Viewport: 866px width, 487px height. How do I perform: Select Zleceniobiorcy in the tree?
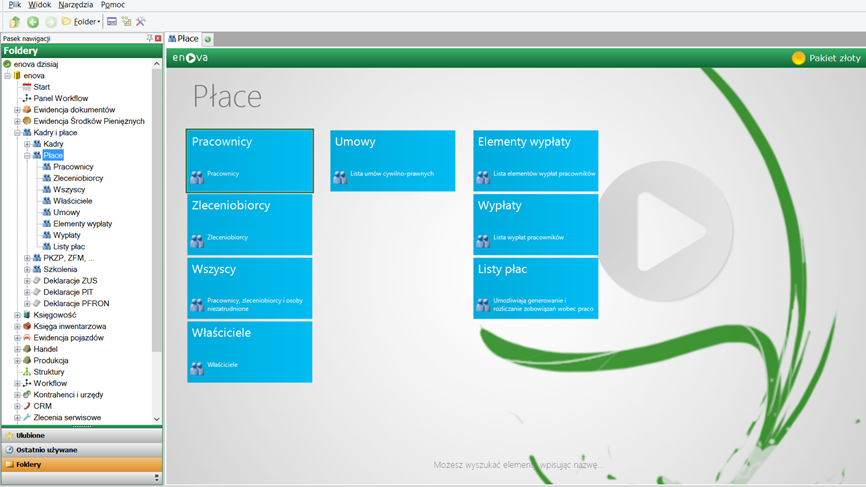[x=78, y=178]
